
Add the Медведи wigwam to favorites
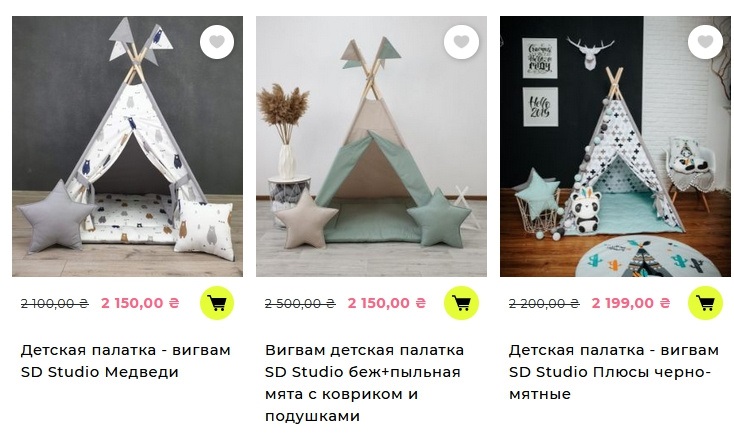[217, 42]
